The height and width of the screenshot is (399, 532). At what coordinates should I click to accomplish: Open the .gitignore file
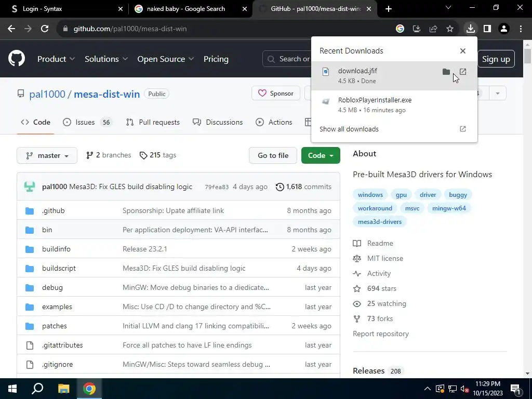[x=57, y=364]
